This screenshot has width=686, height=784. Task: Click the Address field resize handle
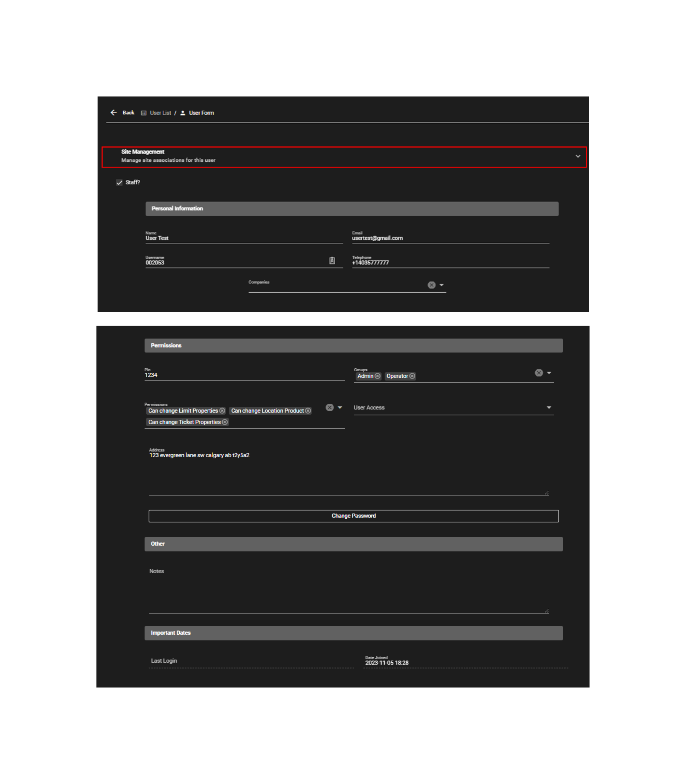547,493
